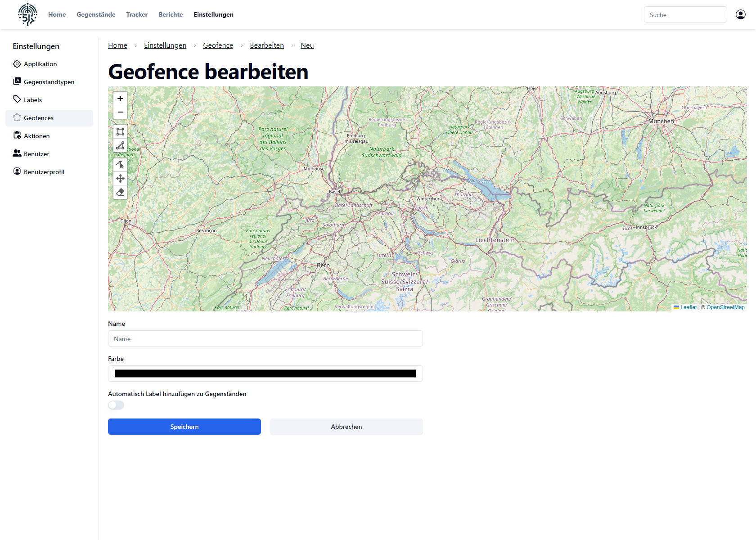Activate the move/drag layers tool

pyautogui.click(x=120, y=179)
